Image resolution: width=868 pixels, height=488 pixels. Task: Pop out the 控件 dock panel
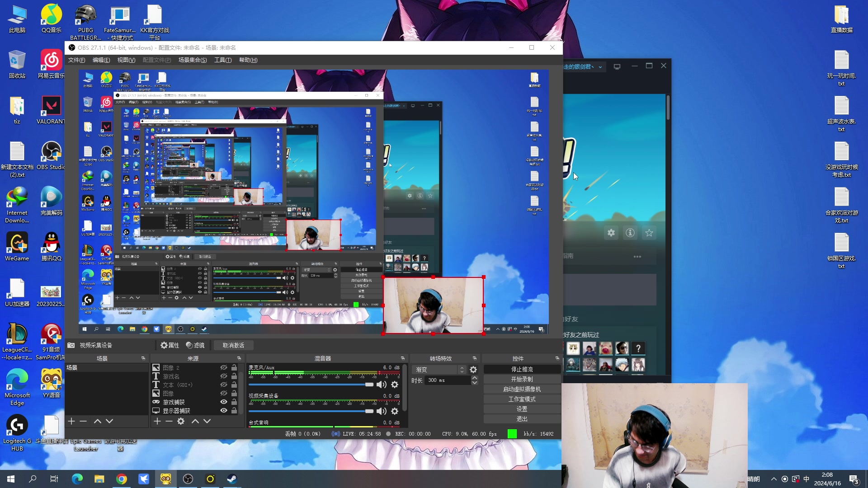pyautogui.click(x=557, y=358)
